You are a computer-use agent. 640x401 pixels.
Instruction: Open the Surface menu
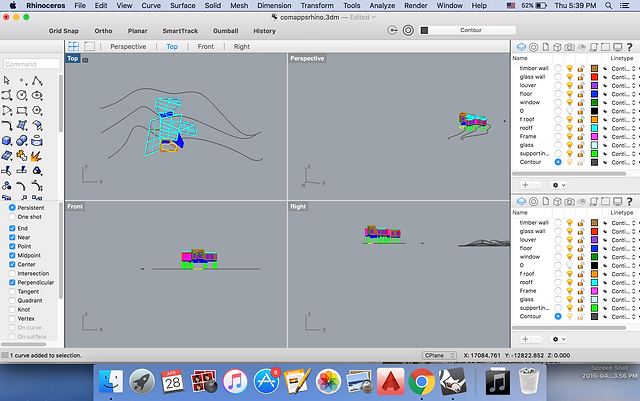point(182,5)
